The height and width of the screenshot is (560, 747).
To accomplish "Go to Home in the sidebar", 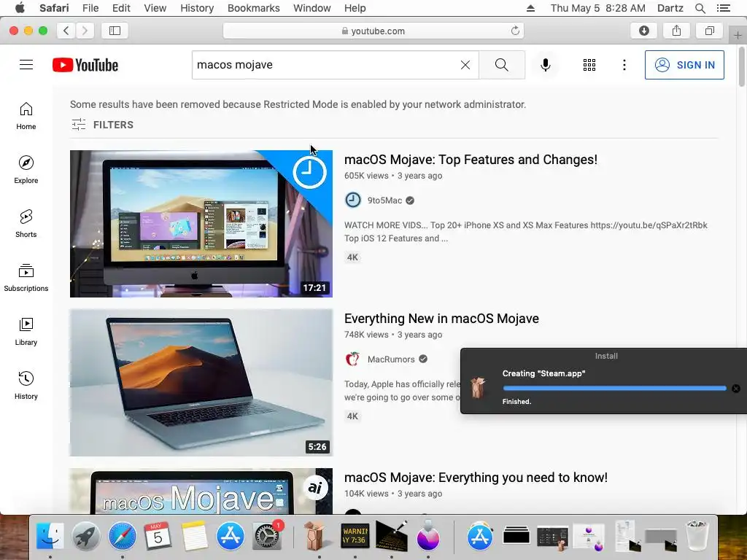I will [26, 116].
